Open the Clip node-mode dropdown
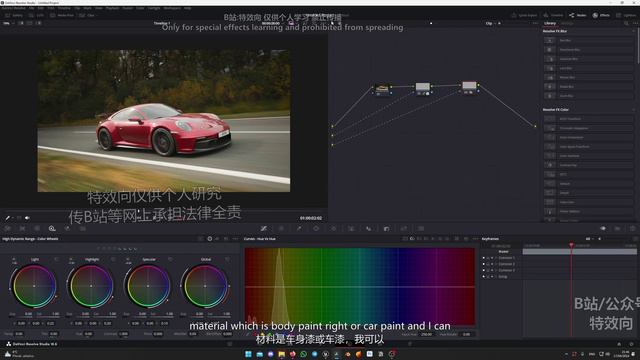Viewport: 640px width, 360px height. 491,23
